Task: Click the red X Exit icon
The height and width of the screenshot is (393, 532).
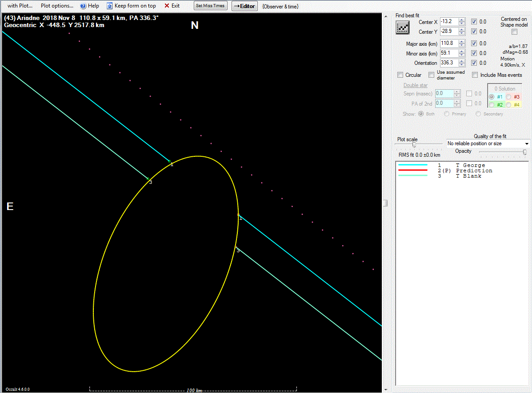Action: point(167,6)
